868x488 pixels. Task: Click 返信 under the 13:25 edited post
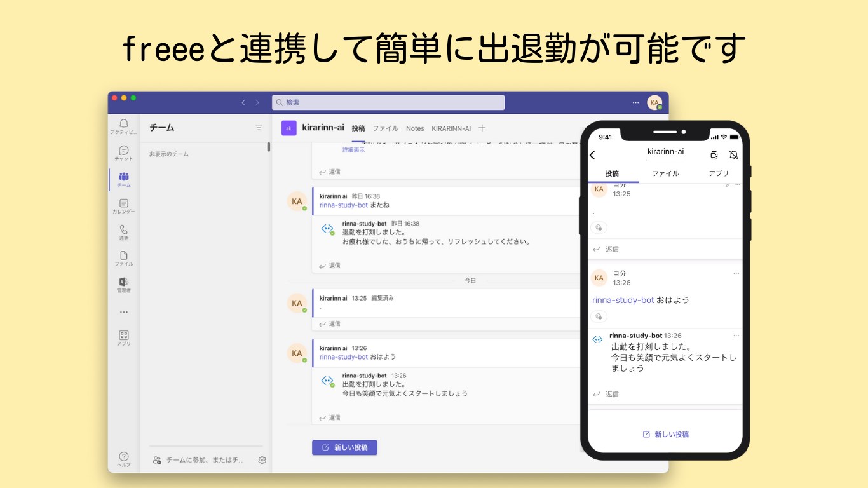330,323
